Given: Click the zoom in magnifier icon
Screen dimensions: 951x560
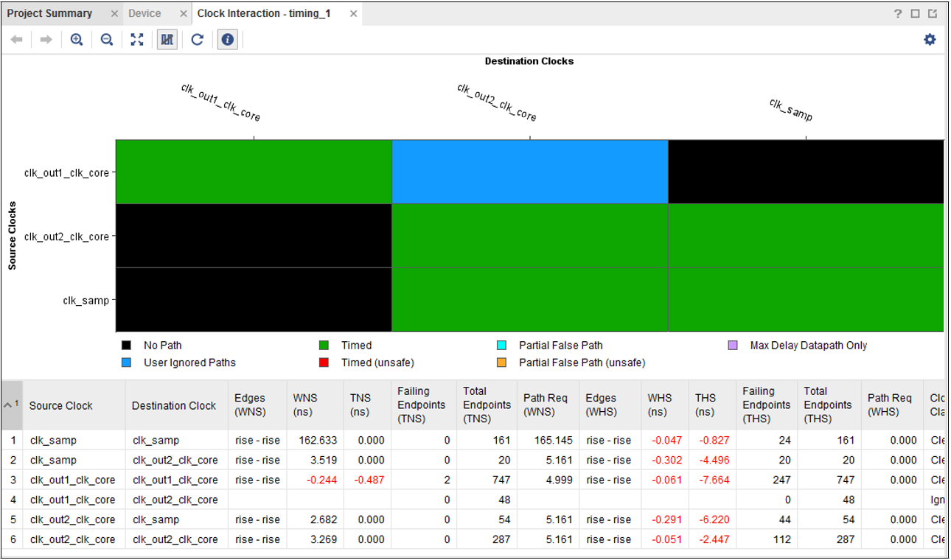Looking at the screenshot, I should [x=76, y=40].
